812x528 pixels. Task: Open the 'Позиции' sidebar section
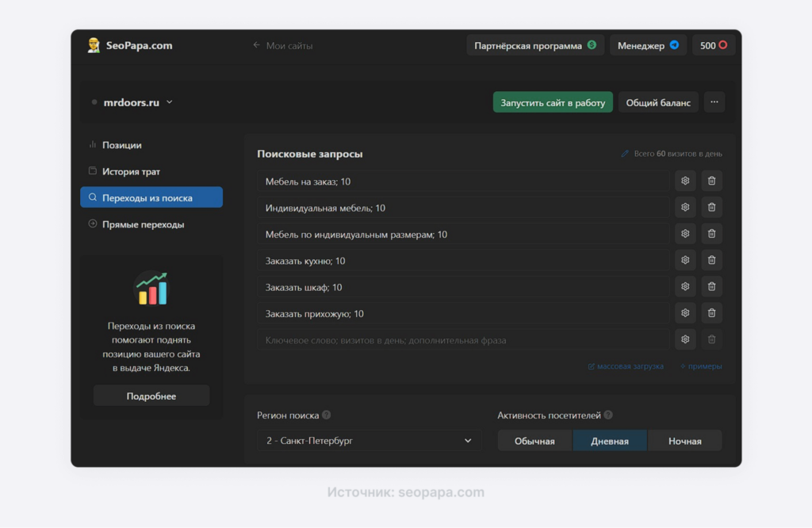coord(121,145)
